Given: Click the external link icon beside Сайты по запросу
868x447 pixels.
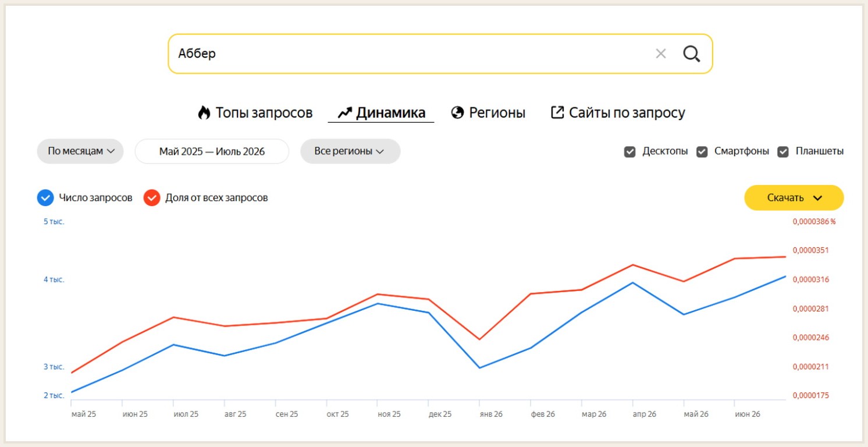Looking at the screenshot, I should tap(557, 112).
